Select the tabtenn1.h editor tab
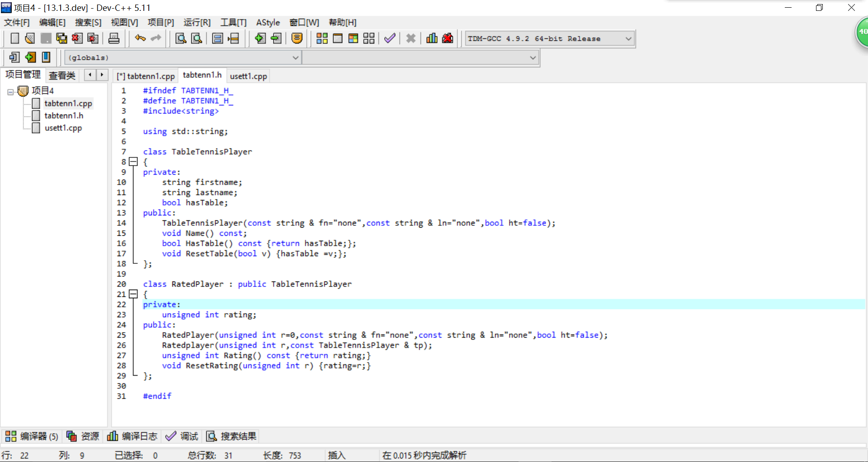Screen dimensions: 868x462 (x=202, y=75)
